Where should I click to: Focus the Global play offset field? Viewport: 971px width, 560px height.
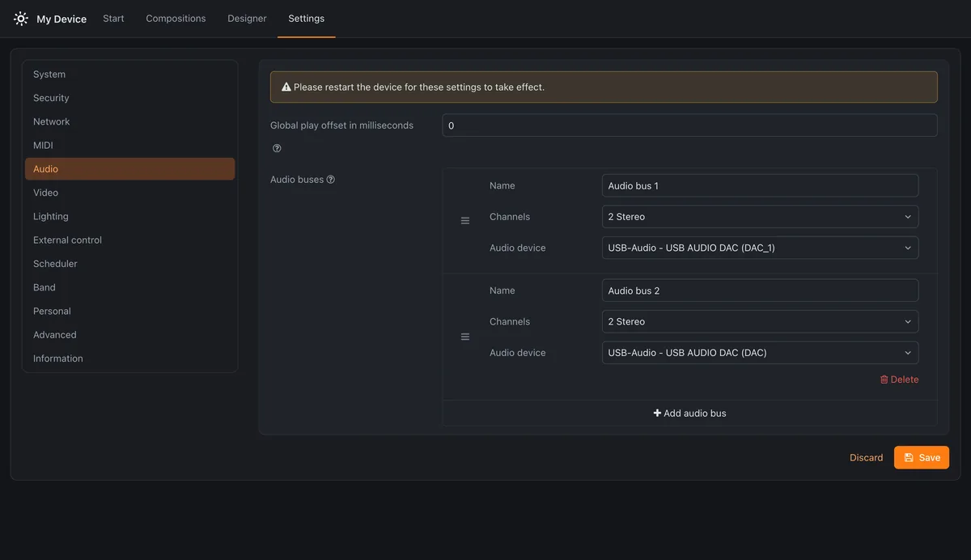click(689, 125)
